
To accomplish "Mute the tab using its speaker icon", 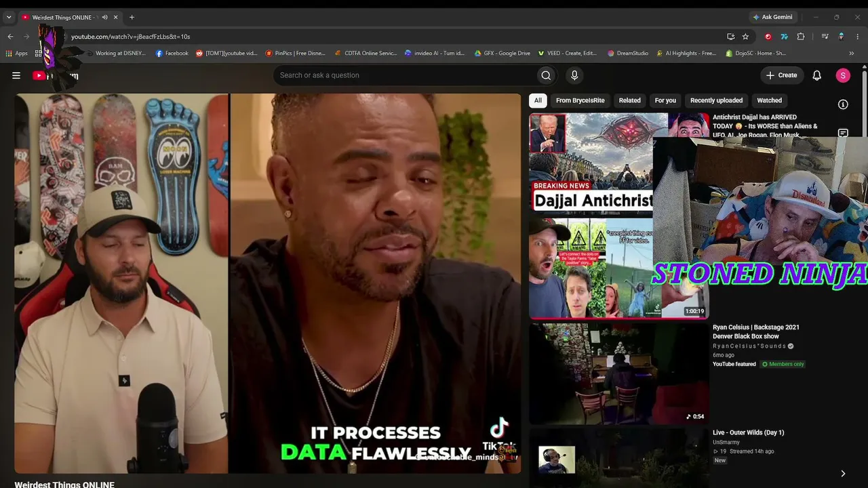I will 104,18.
